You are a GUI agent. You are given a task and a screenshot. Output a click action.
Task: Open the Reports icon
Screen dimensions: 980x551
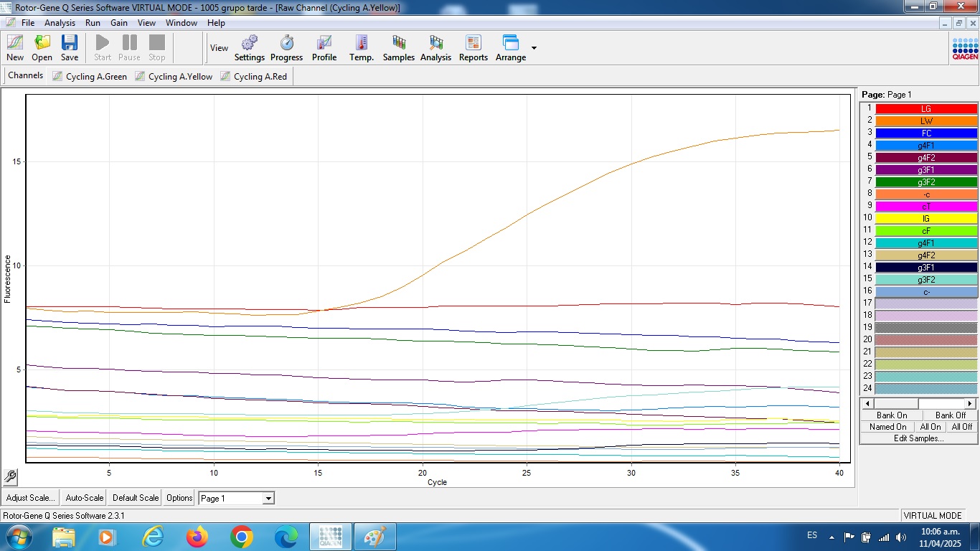(x=473, y=48)
